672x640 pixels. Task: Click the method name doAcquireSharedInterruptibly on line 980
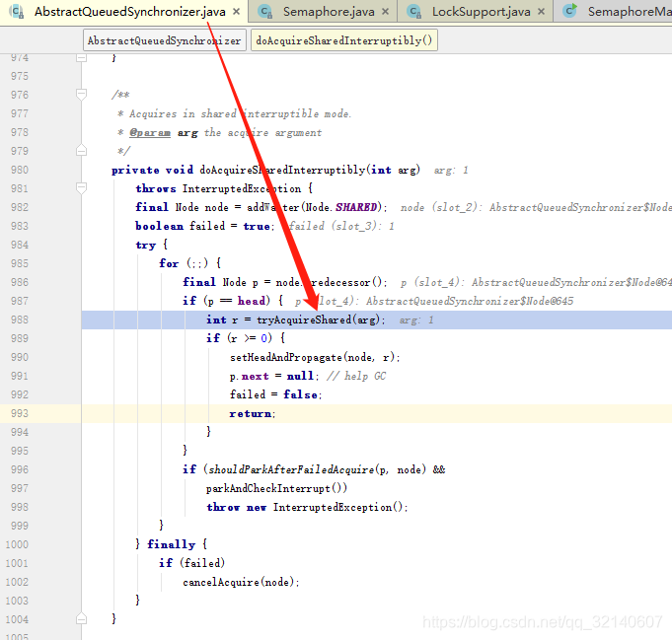pos(282,170)
